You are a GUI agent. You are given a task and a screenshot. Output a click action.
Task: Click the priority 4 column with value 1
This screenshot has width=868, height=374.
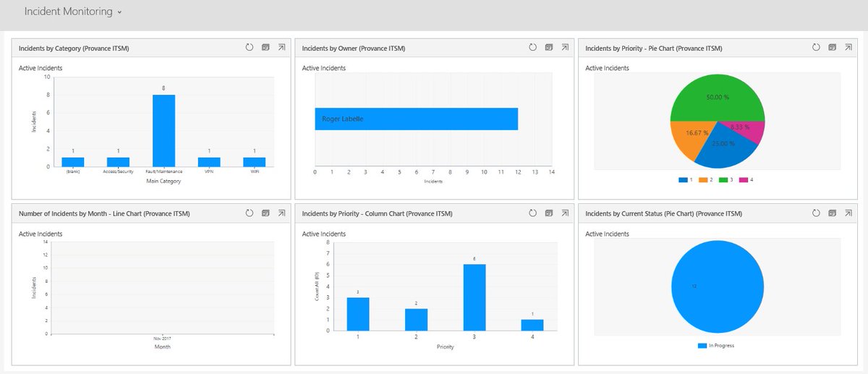(532, 325)
